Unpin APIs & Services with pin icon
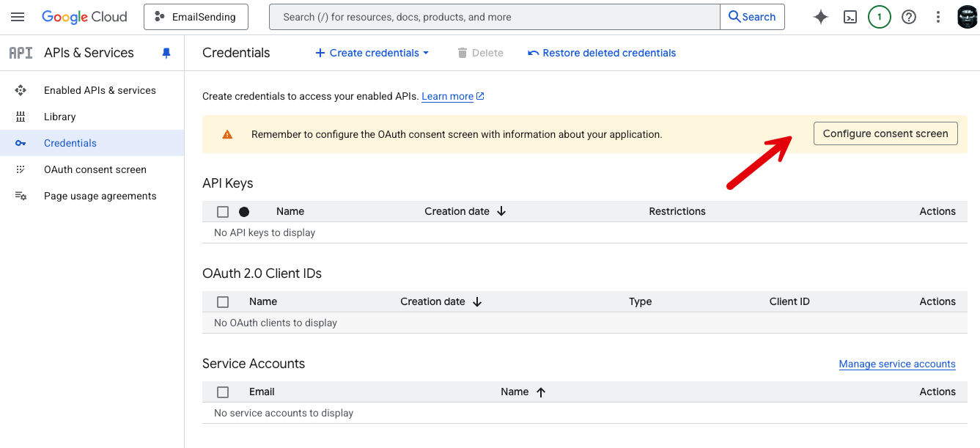Screen dimensions: 980x448 click(x=166, y=53)
